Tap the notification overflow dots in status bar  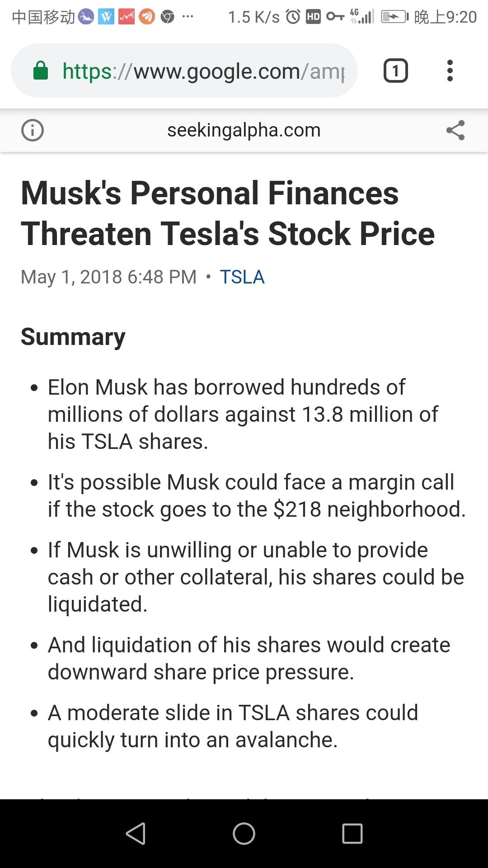(x=188, y=17)
